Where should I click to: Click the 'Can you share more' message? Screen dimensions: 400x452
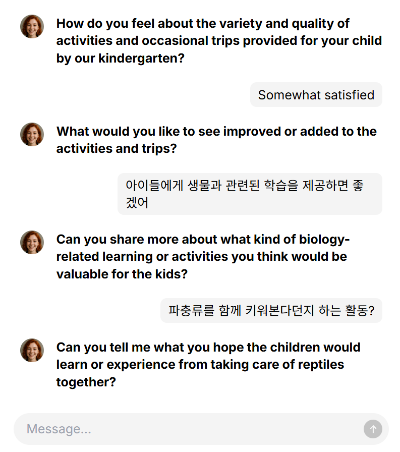pos(203,257)
